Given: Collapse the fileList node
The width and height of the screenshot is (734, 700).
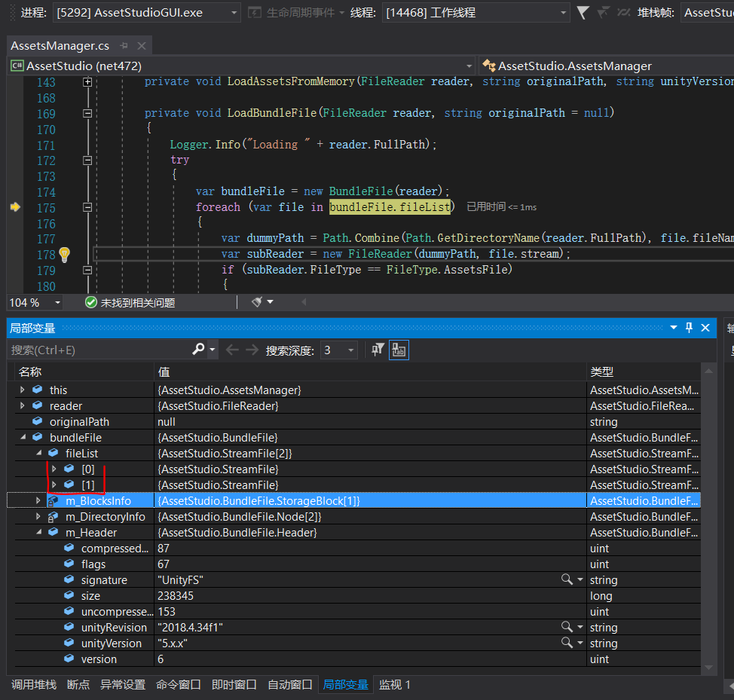Looking at the screenshot, I should (x=38, y=453).
